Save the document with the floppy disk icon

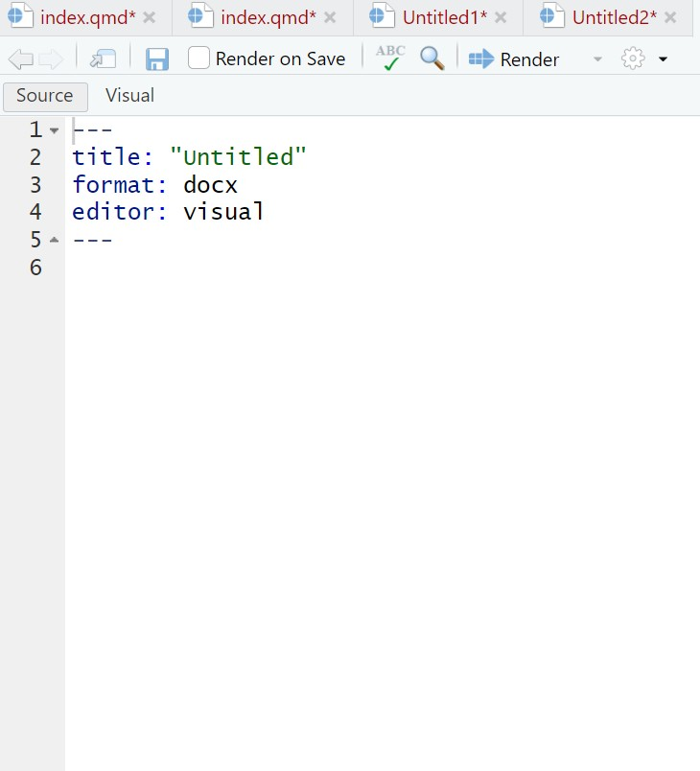point(157,59)
